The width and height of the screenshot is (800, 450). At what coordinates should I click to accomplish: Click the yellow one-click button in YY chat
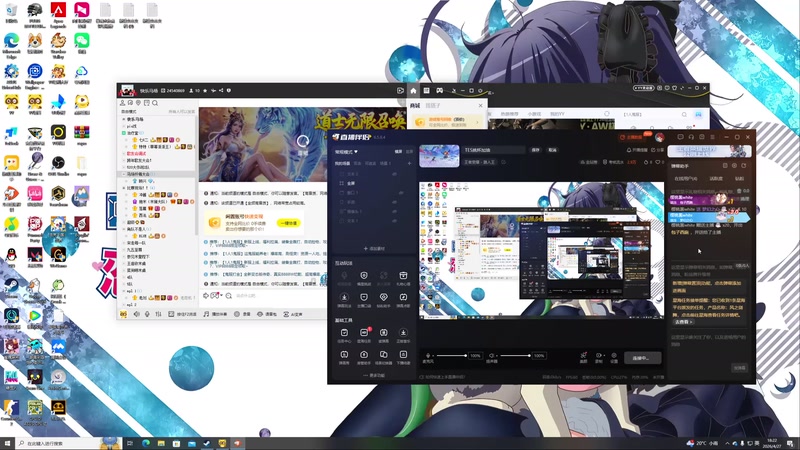point(289,223)
